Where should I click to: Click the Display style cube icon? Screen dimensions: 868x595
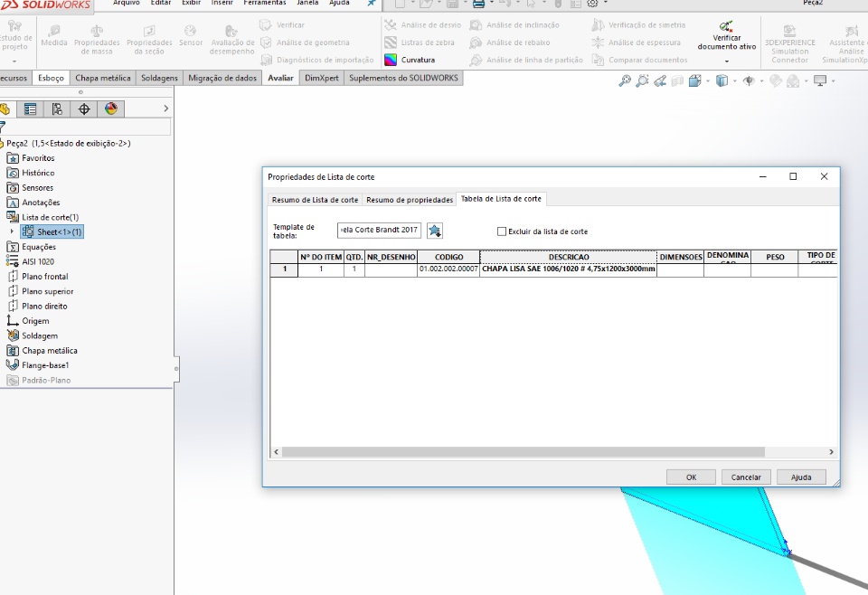pos(722,81)
